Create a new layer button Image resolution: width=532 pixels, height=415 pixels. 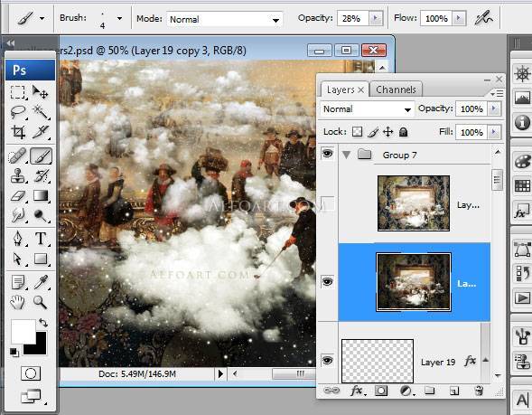(x=454, y=391)
